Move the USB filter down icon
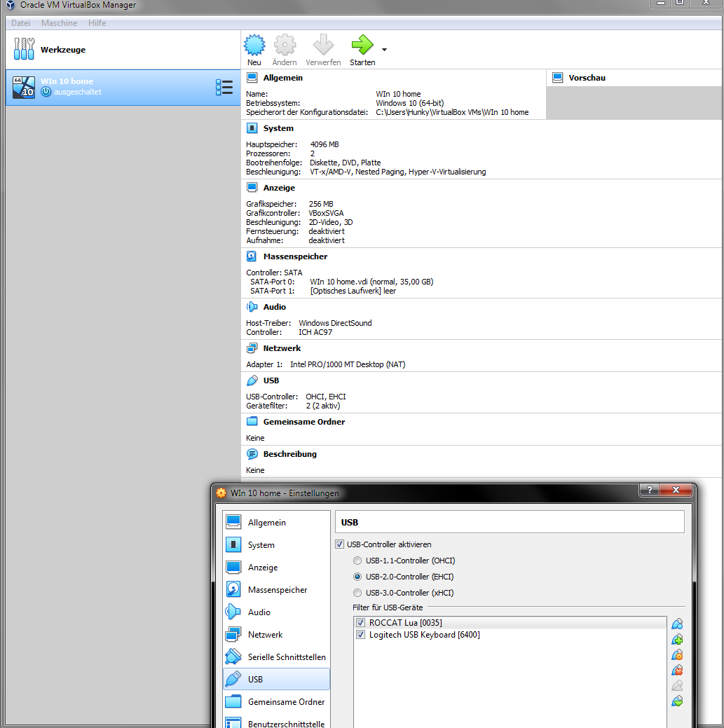Screen dimensions: 724x728 [677, 701]
